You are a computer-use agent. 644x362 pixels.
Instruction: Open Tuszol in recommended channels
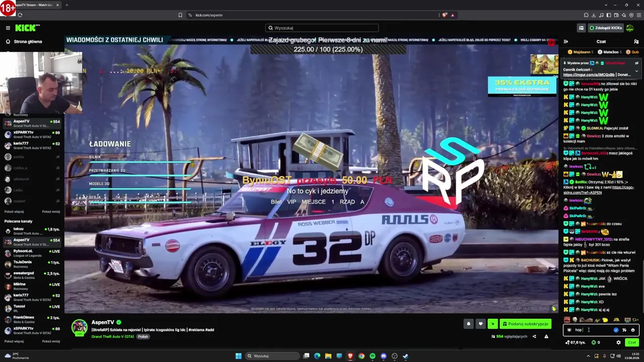click(32, 308)
